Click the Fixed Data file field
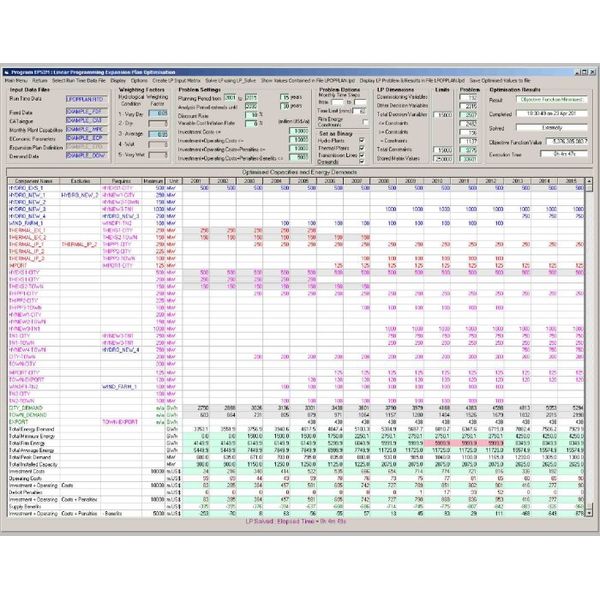Viewport: 600px width, 600px height. [x=87, y=112]
